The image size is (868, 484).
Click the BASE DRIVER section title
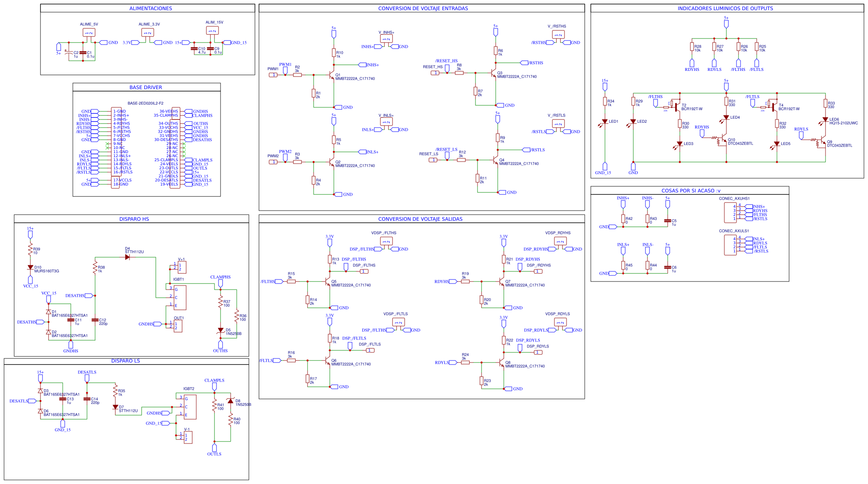click(146, 87)
